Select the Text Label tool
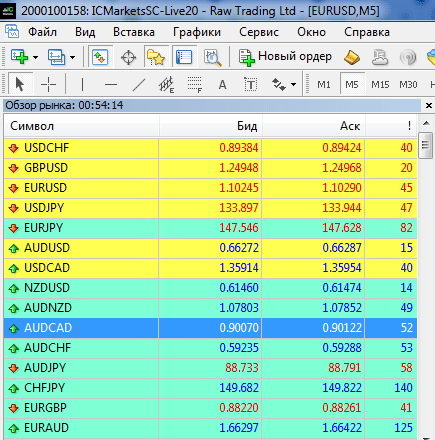This screenshot has width=435, height=440. [250, 84]
